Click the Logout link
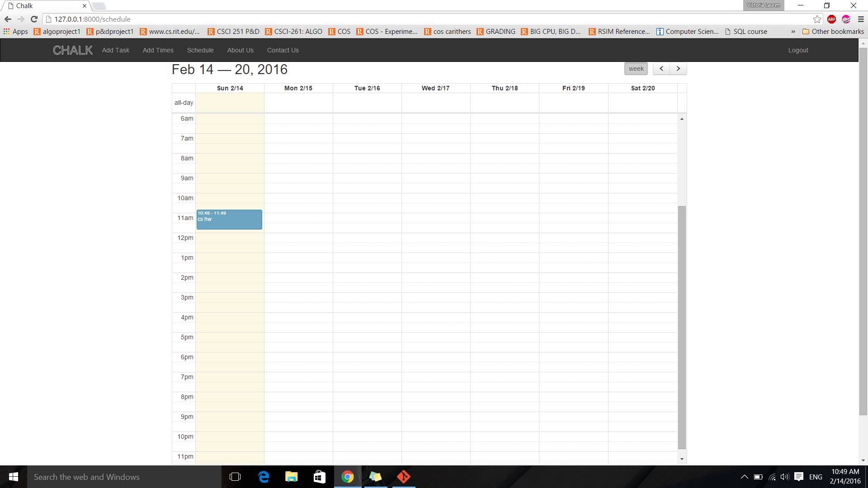868x488 pixels. click(798, 50)
